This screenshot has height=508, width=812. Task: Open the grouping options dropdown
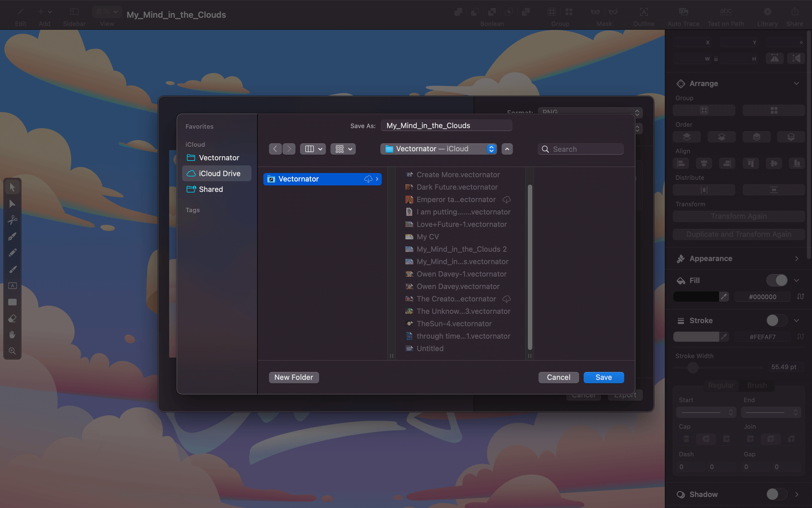343,149
